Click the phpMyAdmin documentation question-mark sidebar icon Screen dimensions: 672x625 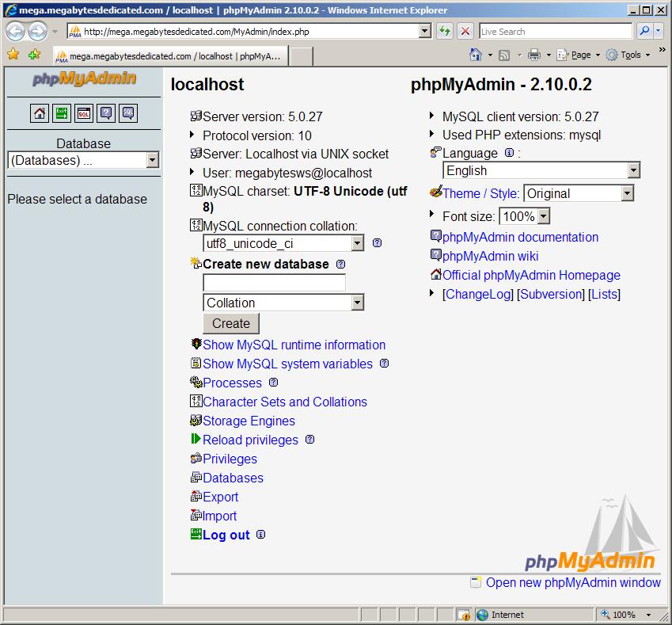(106, 113)
